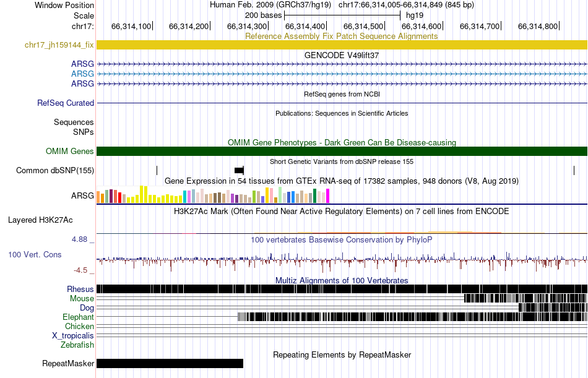Click the 4.88 upper scale value
This screenshot has width=588, height=378.
coord(79,239)
